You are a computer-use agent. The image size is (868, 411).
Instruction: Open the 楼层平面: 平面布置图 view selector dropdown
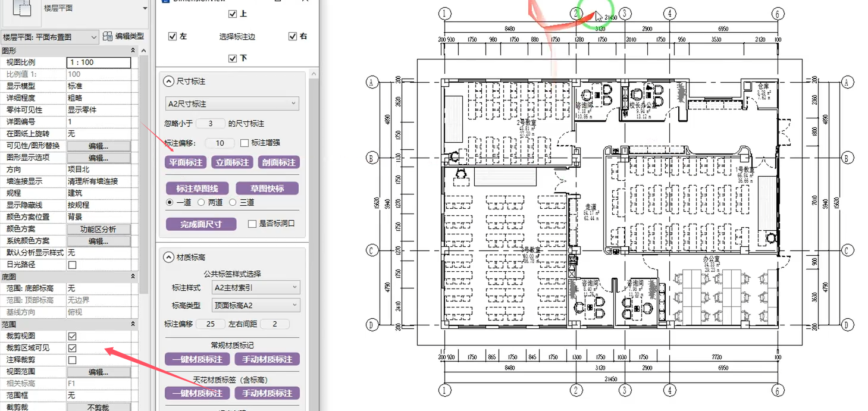[50, 37]
